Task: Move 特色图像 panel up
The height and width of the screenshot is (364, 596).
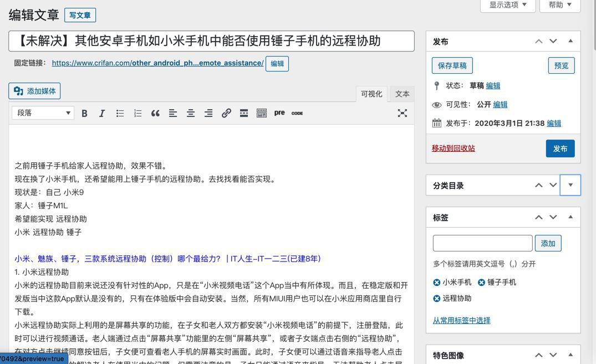Action: click(x=538, y=355)
